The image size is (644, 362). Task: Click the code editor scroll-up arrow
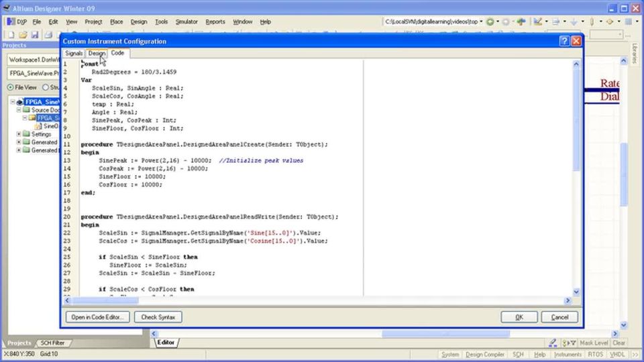point(576,64)
